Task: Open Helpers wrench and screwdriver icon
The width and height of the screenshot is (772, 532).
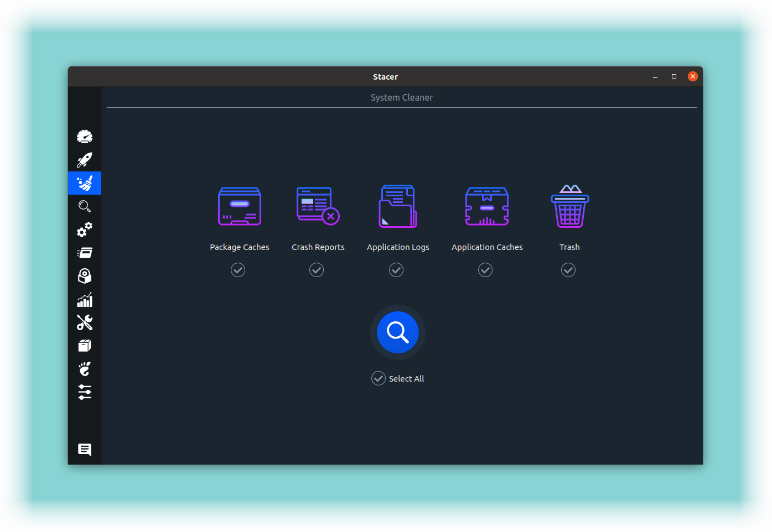Action: (x=85, y=322)
